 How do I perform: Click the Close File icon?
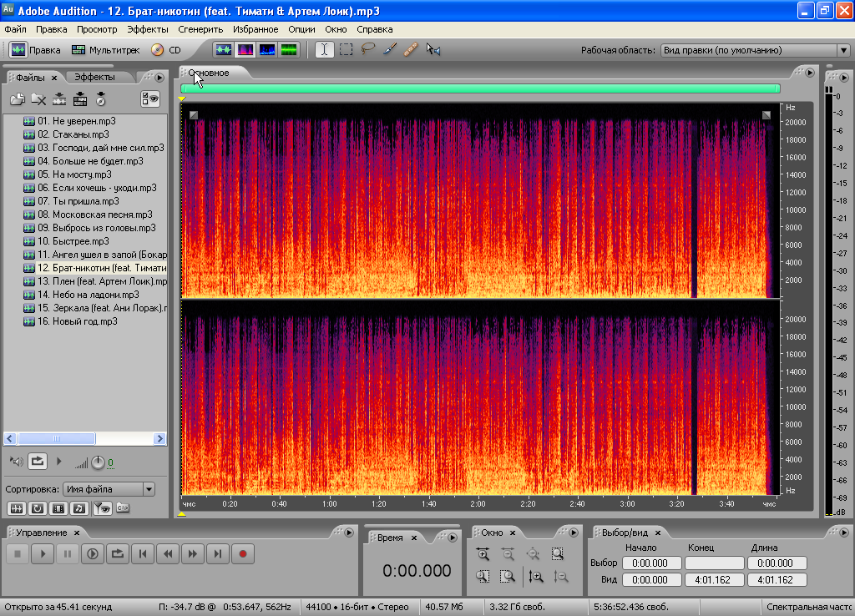[38, 99]
